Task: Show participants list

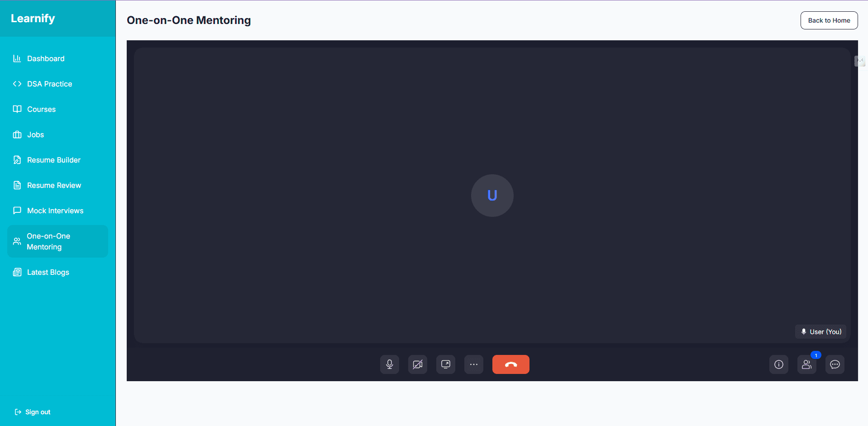Action: tap(806, 364)
